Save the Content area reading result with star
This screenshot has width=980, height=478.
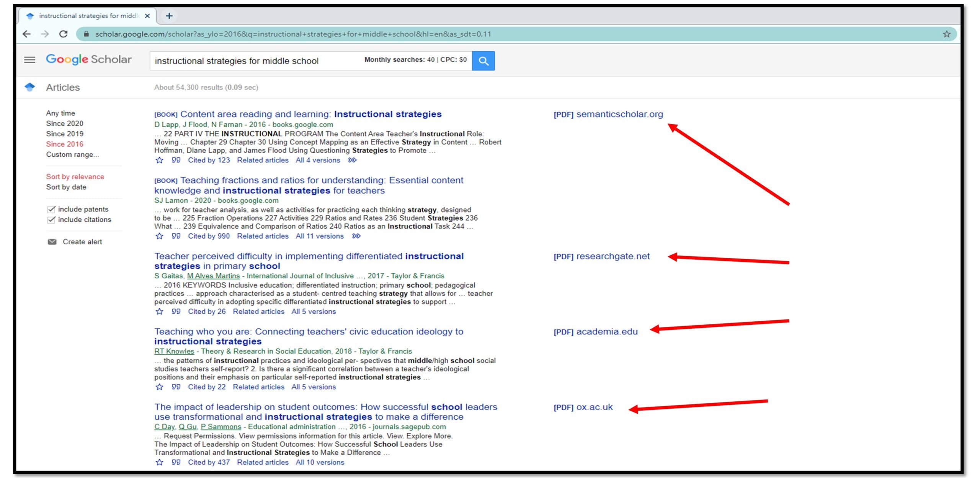point(159,160)
